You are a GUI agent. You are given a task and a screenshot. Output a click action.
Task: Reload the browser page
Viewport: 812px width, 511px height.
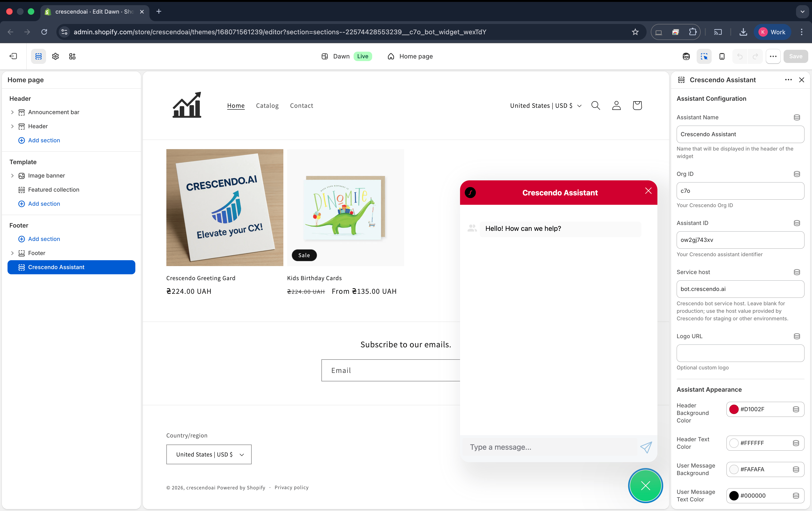(x=44, y=32)
